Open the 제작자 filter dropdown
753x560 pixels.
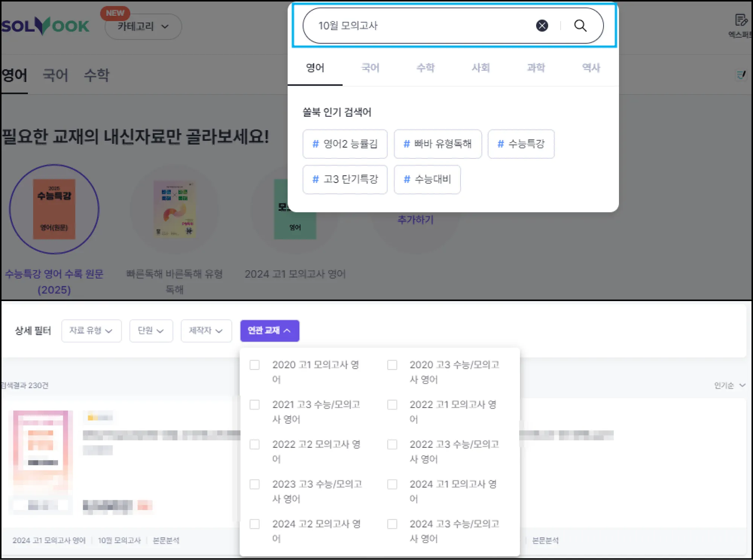point(206,330)
